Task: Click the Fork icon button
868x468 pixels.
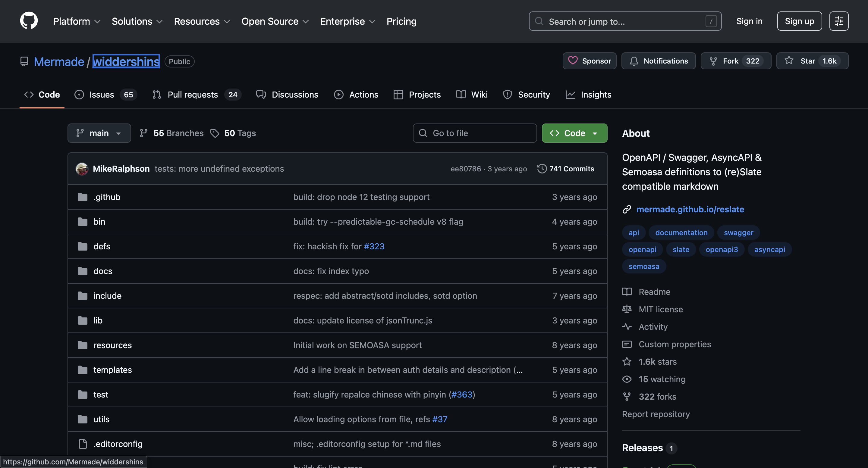Action: point(713,61)
